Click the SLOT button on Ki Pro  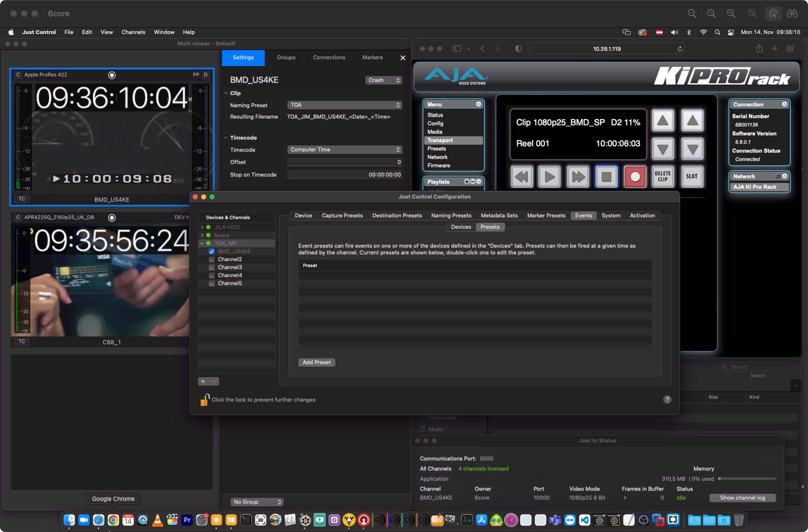click(692, 176)
